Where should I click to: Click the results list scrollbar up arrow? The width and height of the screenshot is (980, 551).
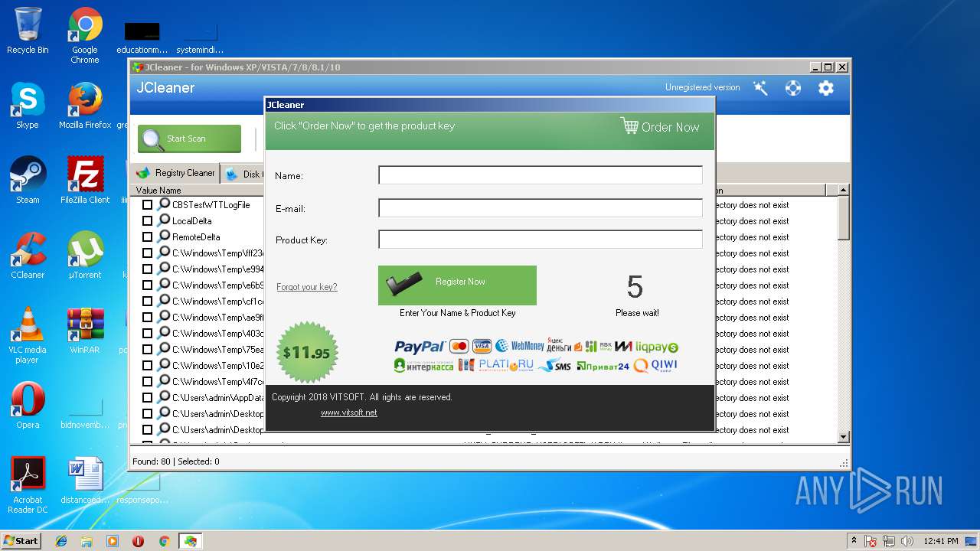[x=844, y=190]
